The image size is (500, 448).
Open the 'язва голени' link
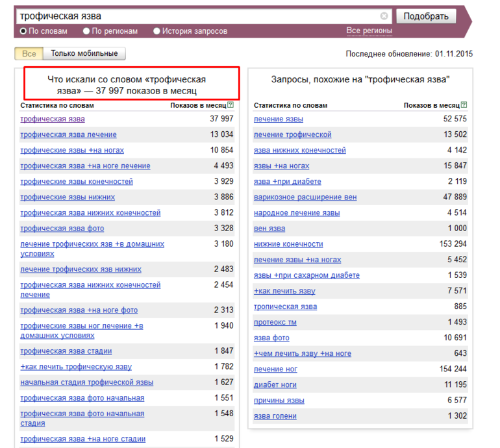[275, 416]
